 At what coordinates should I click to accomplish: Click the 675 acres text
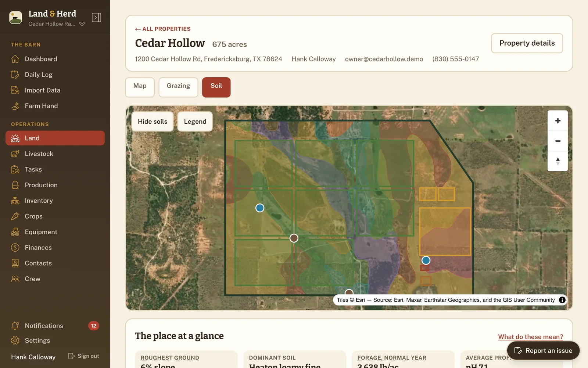tap(229, 45)
